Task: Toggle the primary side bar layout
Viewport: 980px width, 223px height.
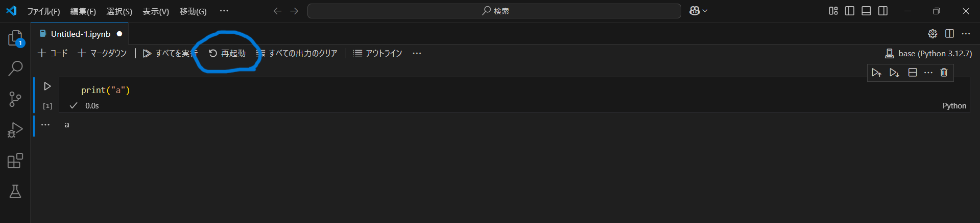Action: [x=850, y=11]
